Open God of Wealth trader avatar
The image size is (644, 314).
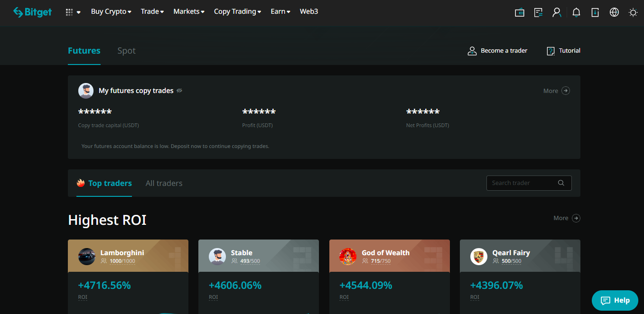click(348, 257)
